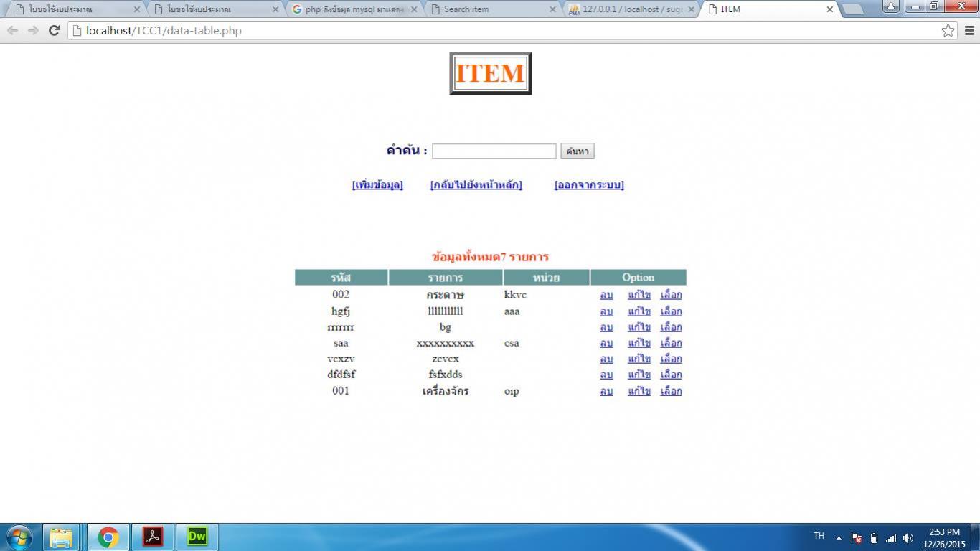Click the ITEM page heading logo
The height and width of the screenshot is (551, 980).
click(491, 73)
